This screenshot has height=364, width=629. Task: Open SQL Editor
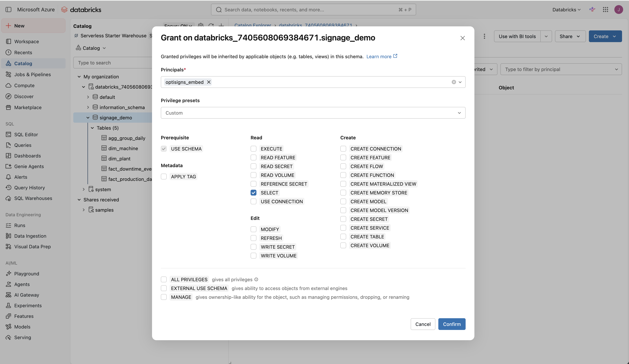pos(34,134)
